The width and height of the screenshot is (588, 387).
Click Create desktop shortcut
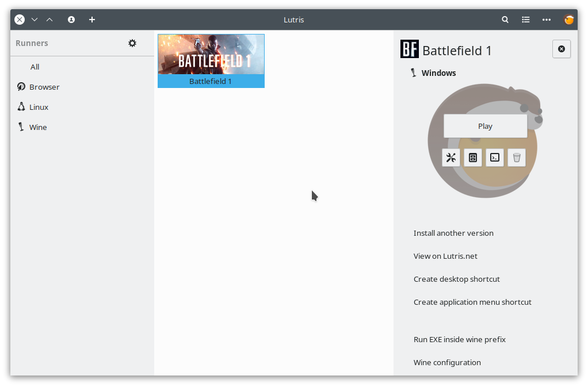point(457,279)
